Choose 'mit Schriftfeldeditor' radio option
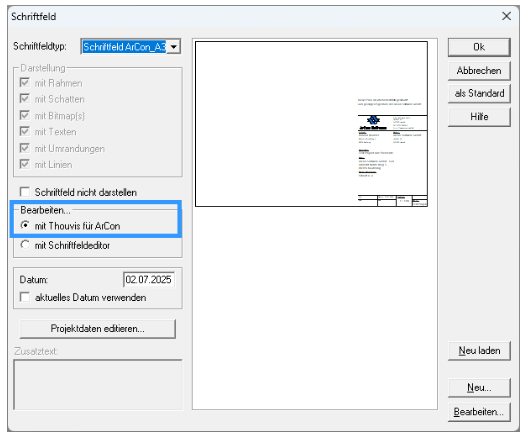This screenshot has width=527, height=438. tap(25, 245)
